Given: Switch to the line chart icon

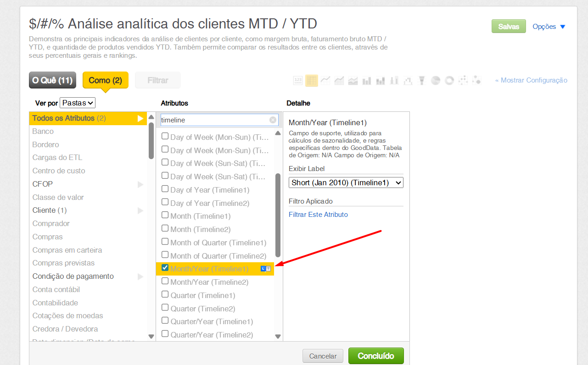Looking at the screenshot, I should pos(325,81).
